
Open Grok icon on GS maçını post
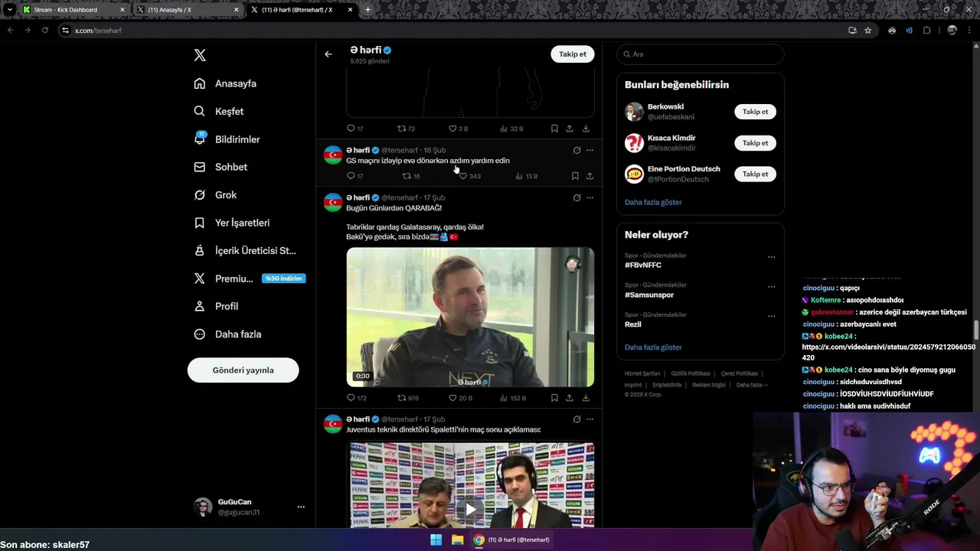coord(577,150)
